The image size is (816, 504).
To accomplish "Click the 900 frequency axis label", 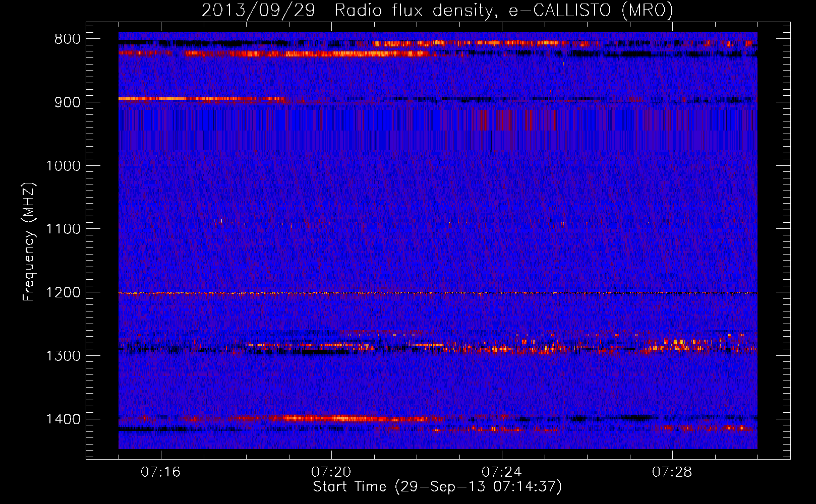I will 67,102.
